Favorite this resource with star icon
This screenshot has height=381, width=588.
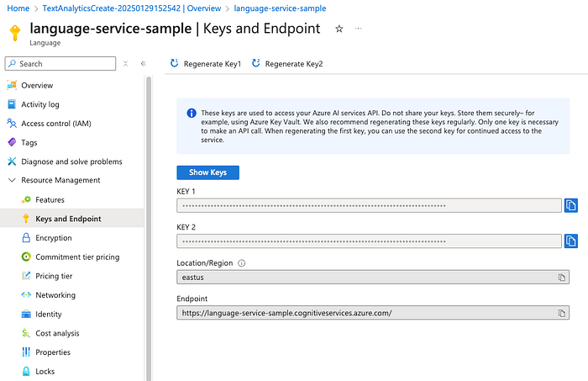tap(339, 29)
